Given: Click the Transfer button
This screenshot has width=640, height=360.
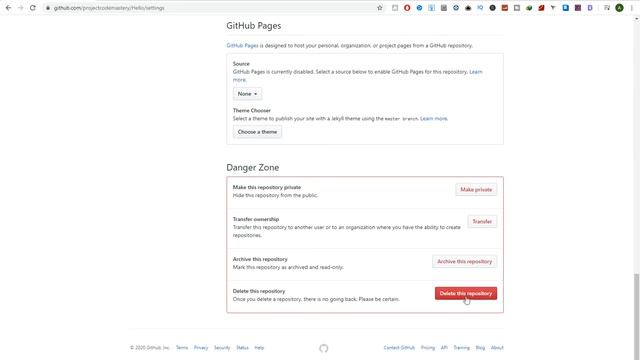Looking at the screenshot, I should click(x=482, y=221).
